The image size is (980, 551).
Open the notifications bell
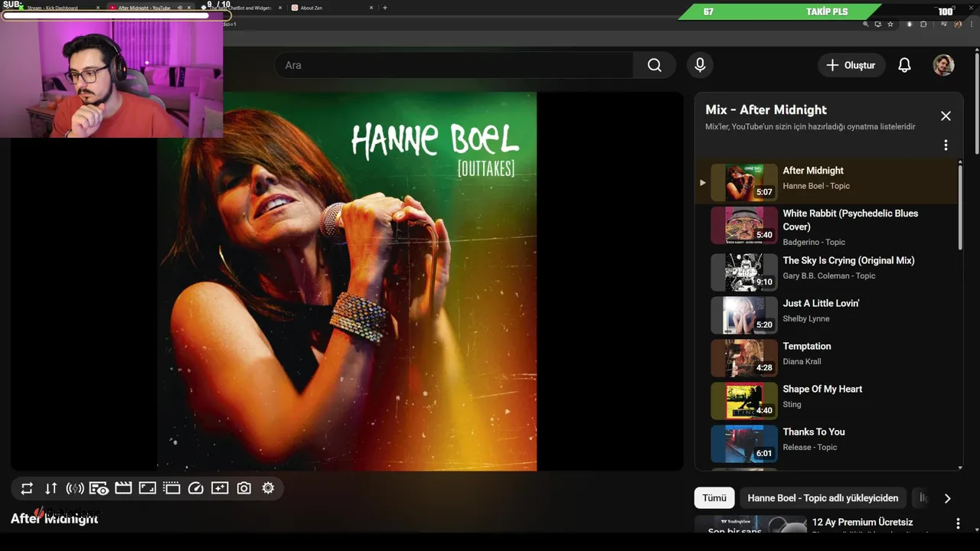pos(904,65)
